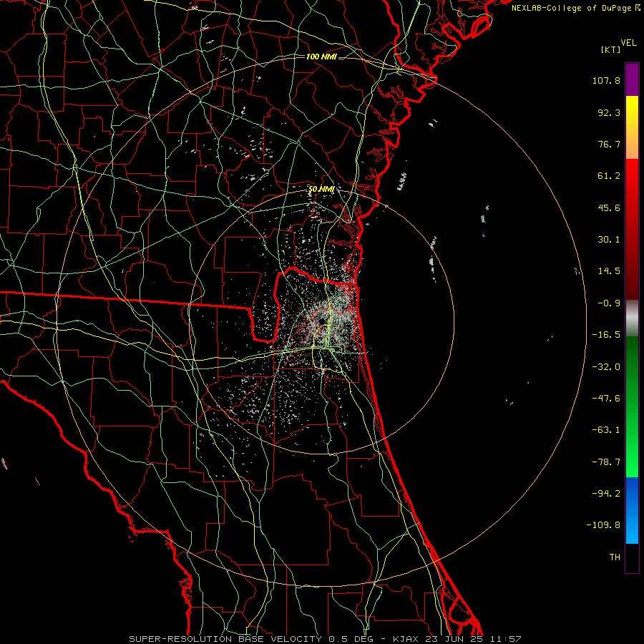
Task: Select the 92.3 legend value
Action: 609,112
